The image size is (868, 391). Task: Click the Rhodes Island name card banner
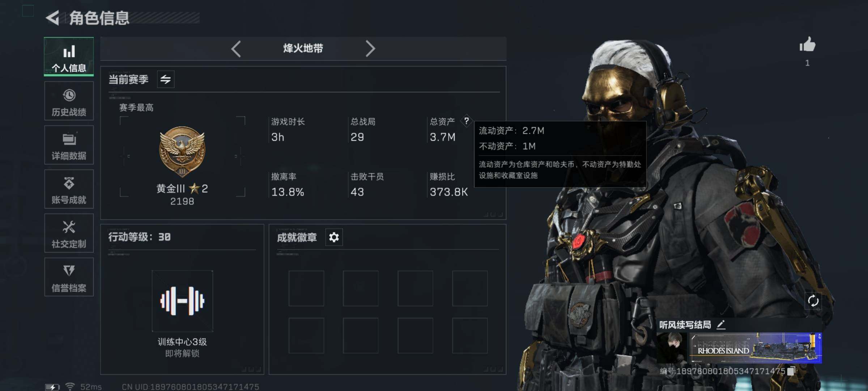756,348
